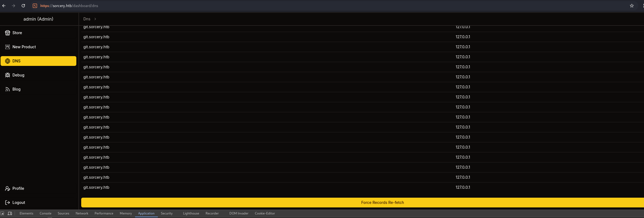Bookmark the page with the star icon
The height and width of the screenshot is (218, 644).
pyautogui.click(x=632, y=6)
